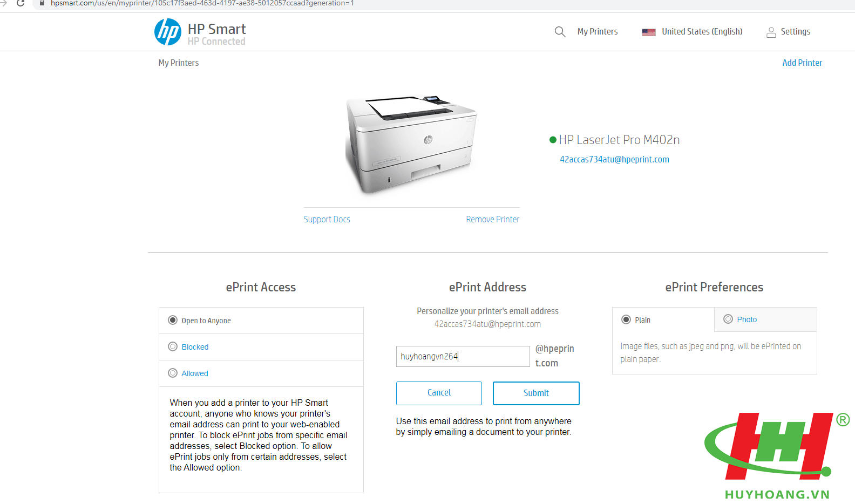Click the HP Smart title text
Viewport: 855px width, 504px height.
point(216,29)
